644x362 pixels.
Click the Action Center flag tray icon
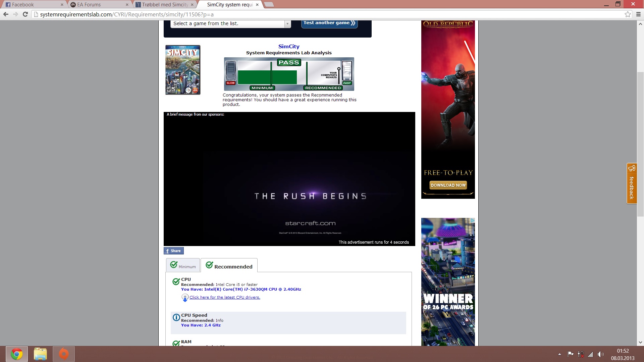click(x=570, y=354)
